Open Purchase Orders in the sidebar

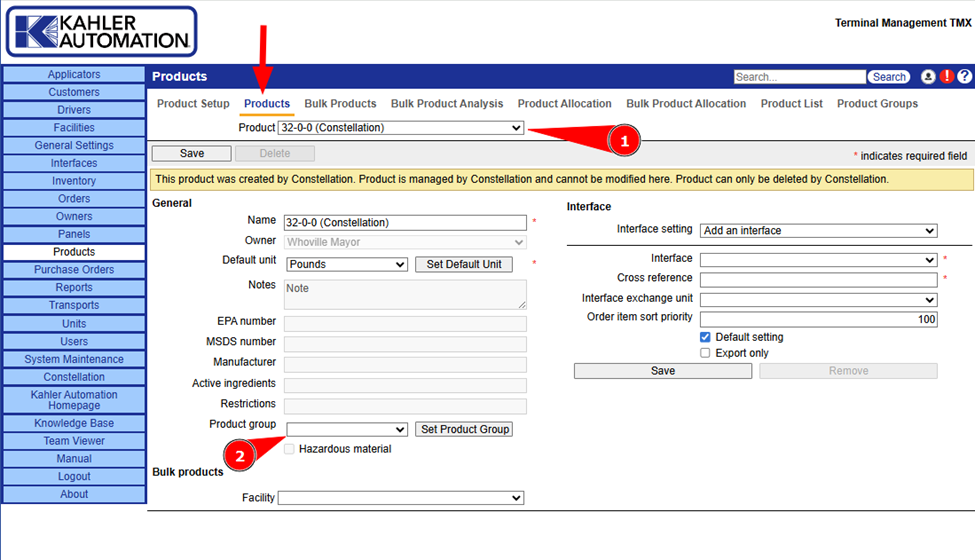pyautogui.click(x=74, y=270)
